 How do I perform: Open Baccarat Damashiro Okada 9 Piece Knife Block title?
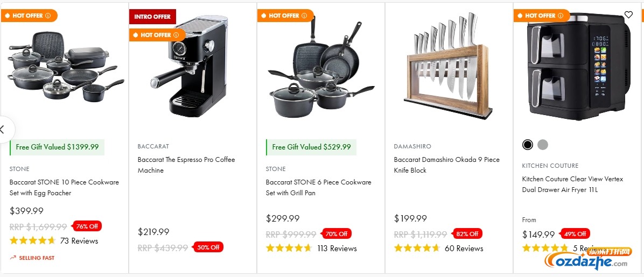pyautogui.click(x=446, y=165)
